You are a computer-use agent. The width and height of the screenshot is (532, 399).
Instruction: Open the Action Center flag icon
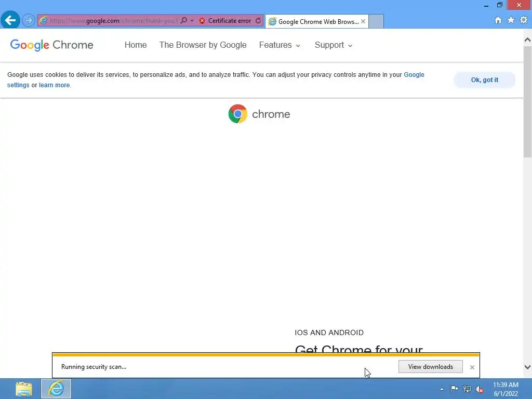[454, 389]
